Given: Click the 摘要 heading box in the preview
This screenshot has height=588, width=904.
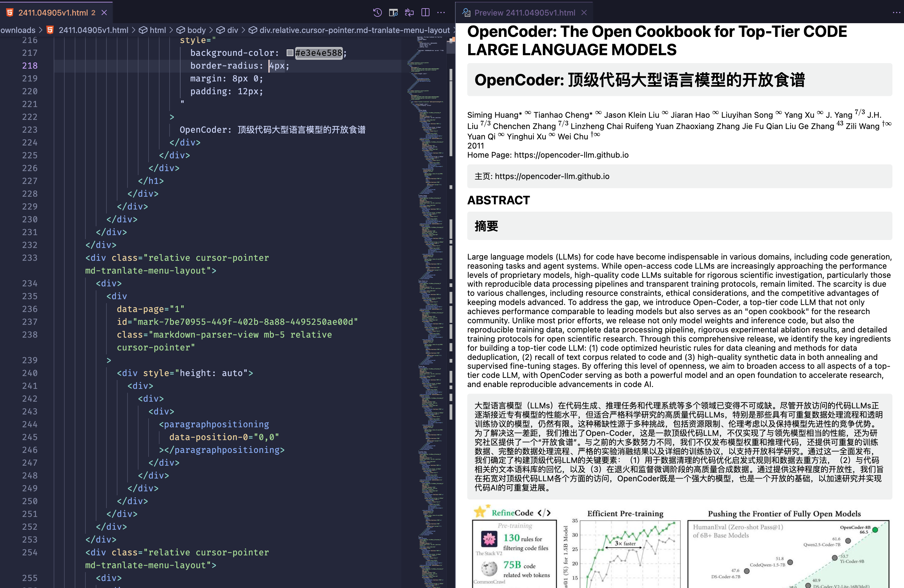Looking at the screenshot, I should pos(679,226).
